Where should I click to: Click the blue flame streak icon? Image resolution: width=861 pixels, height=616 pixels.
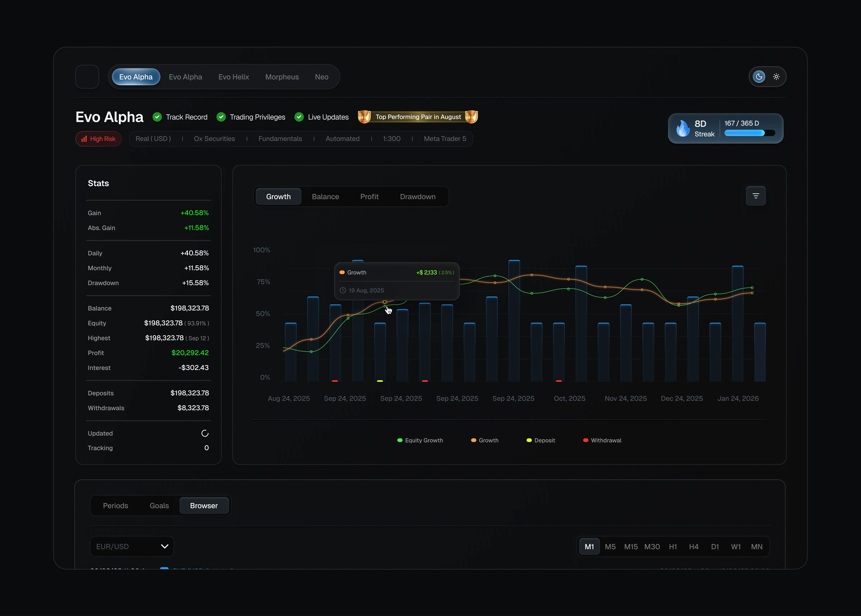683,129
